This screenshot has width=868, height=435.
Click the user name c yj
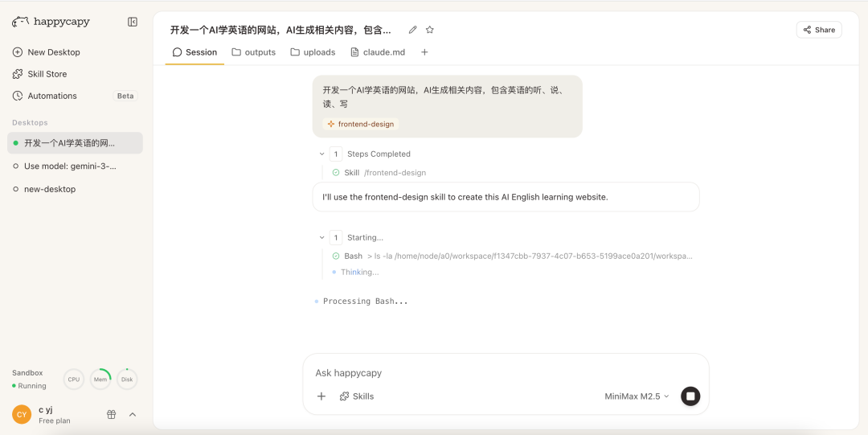(45, 409)
